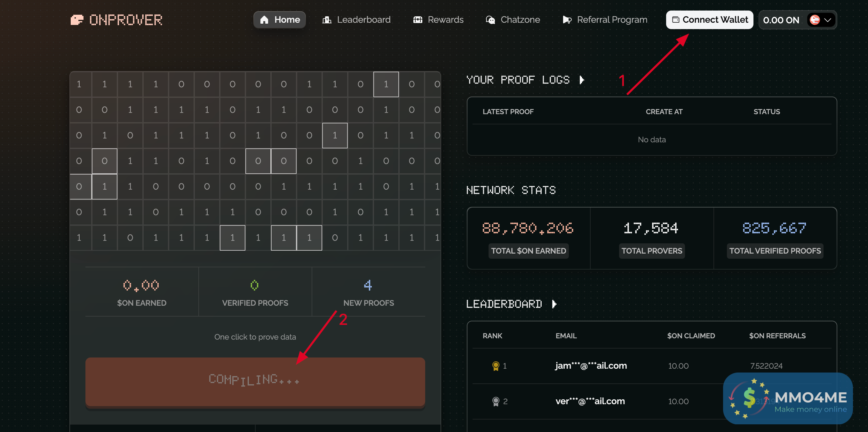Viewport: 868px width, 432px height.
Task: Click the 0.00 ON balance display
Action: coord(781,20)
